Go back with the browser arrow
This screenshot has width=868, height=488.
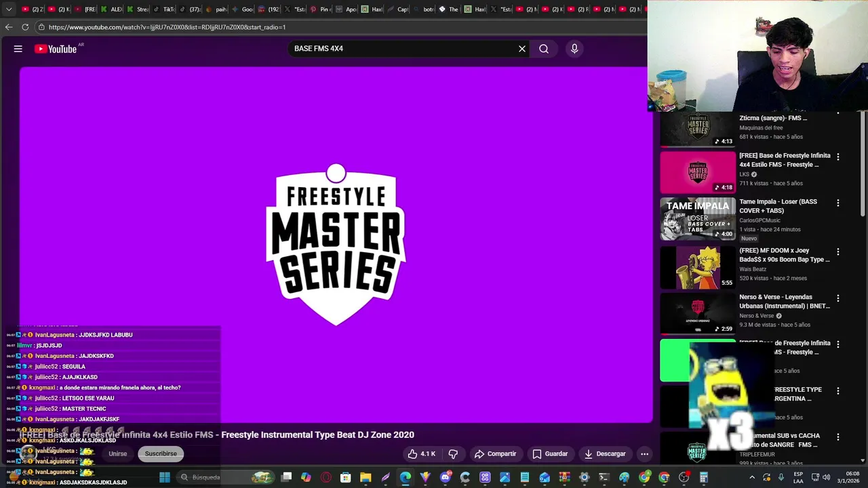pos(9,27)
